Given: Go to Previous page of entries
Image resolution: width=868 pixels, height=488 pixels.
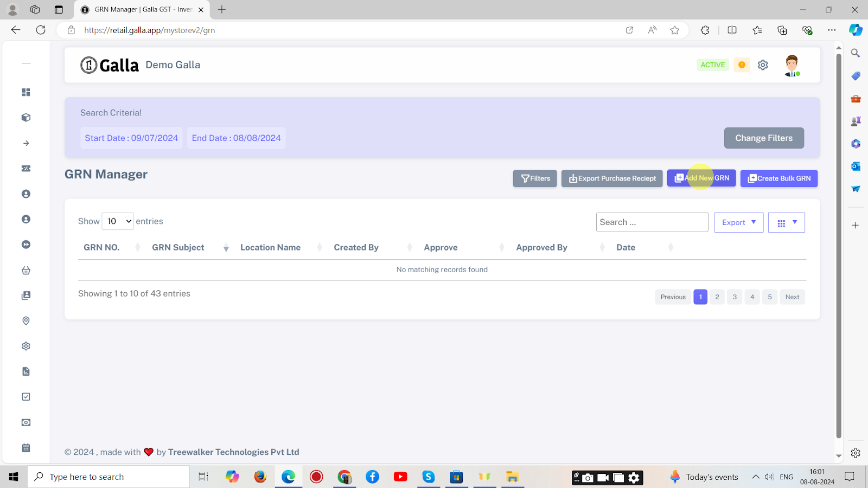Looking at the screenshot, I should 673,297.
